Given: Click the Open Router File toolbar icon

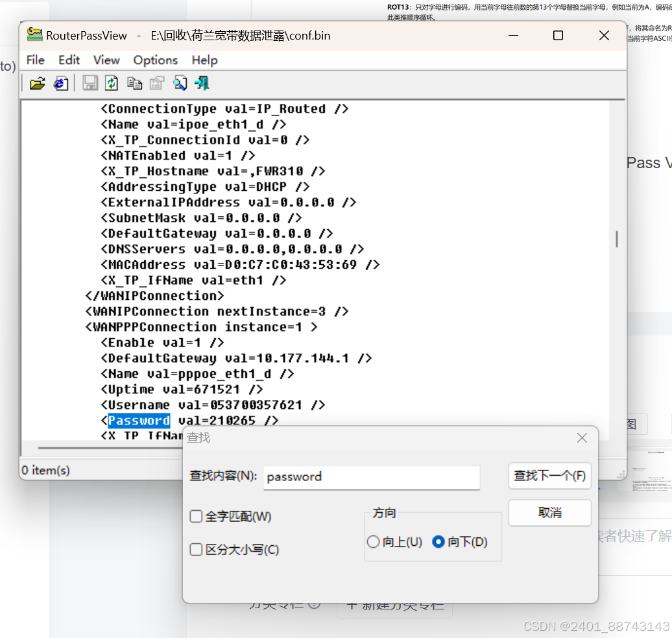Looking at the screenshot, I should [37, 83].
